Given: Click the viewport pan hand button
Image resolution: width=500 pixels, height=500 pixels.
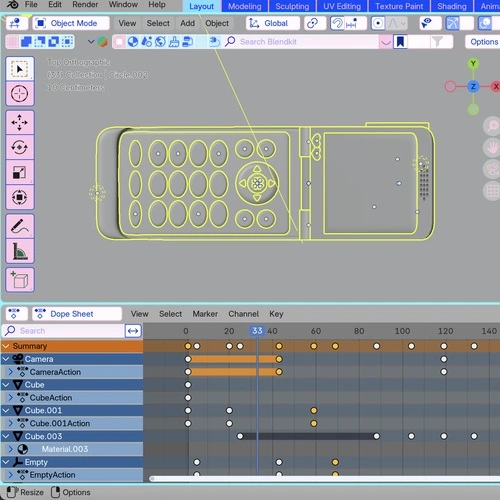Looking at the screenshot, I should (x=492, y=148).
